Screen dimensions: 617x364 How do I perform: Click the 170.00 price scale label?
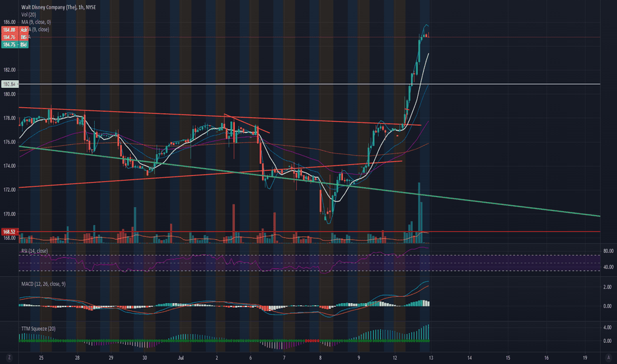pyautogui.click(x=9, y=214)
